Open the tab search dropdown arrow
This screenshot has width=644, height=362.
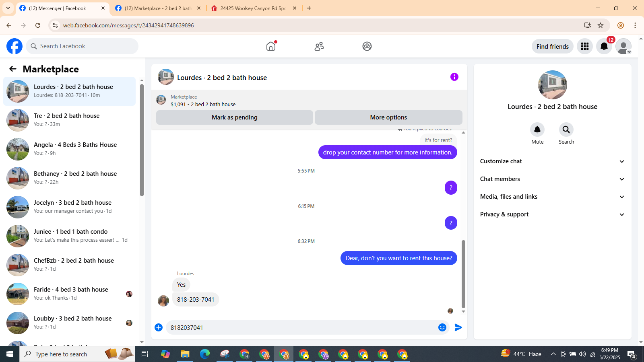tap(8, 8)
